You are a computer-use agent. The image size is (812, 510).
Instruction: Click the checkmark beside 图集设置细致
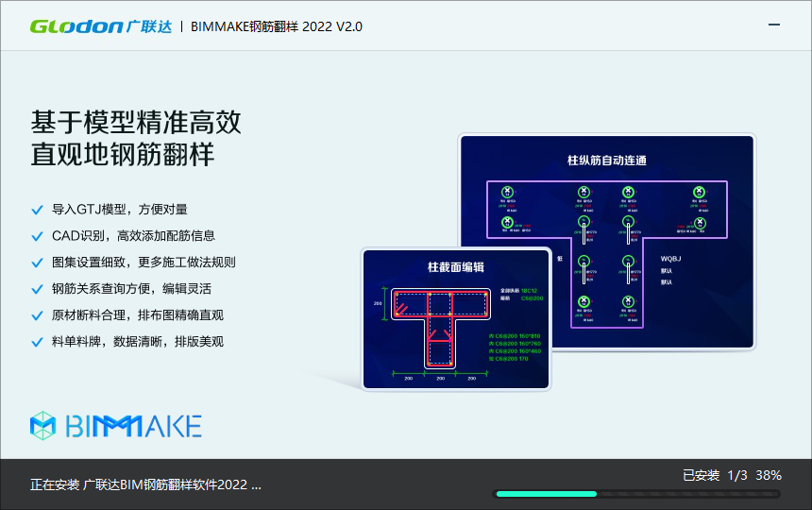37,263
